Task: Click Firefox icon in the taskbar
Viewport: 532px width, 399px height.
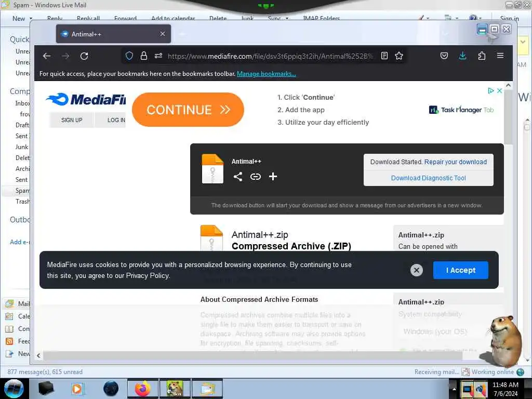Action: coord(142,389)
